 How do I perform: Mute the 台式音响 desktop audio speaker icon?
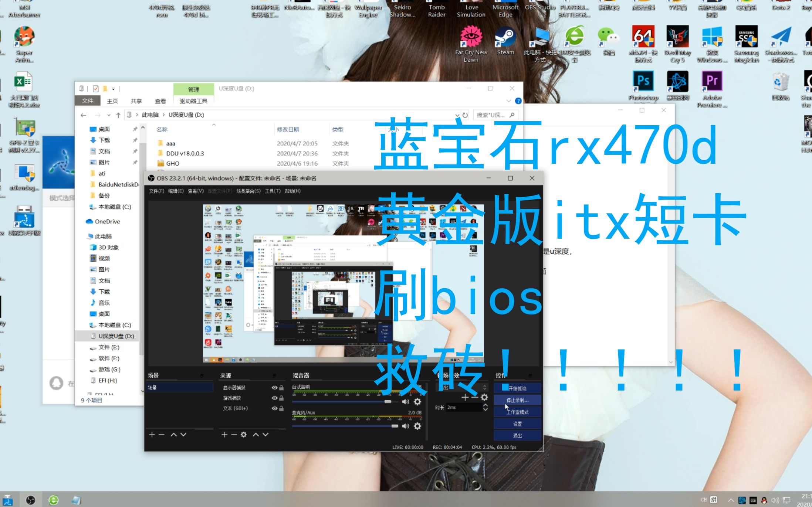pyautogui.click(x=406, y=402)
